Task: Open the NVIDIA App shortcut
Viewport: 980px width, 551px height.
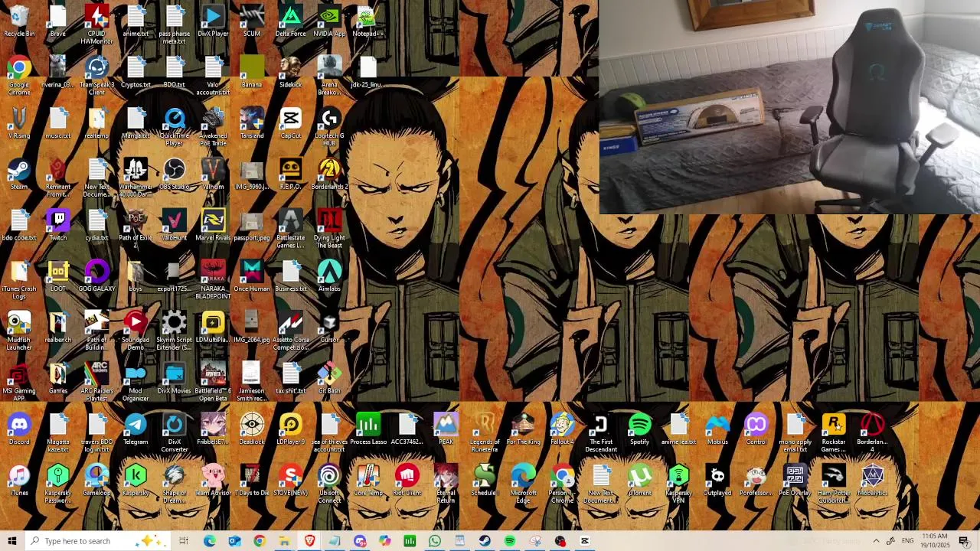Action: tap(329, 21)
